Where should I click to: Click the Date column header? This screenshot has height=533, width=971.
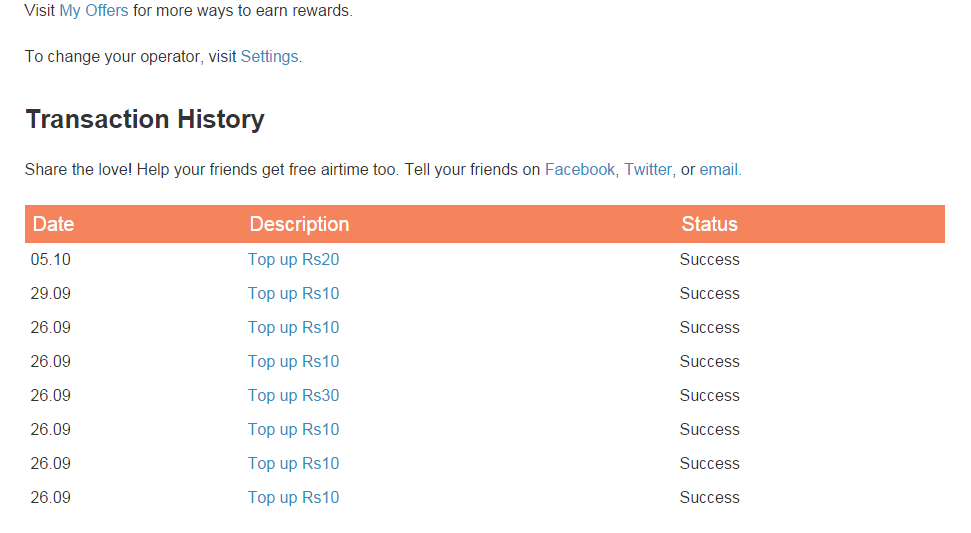[x=53, y=224]
